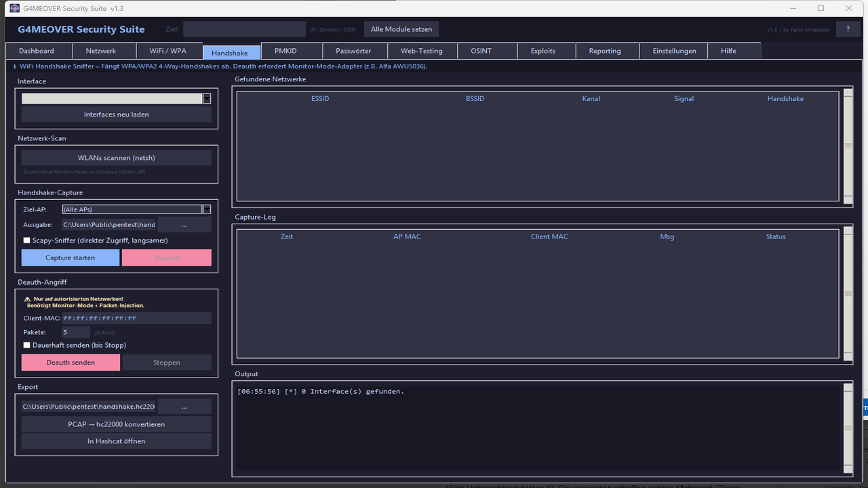Go to the Passwörter tab
This screenshot has width=868, height=488.
coord(353,51)
